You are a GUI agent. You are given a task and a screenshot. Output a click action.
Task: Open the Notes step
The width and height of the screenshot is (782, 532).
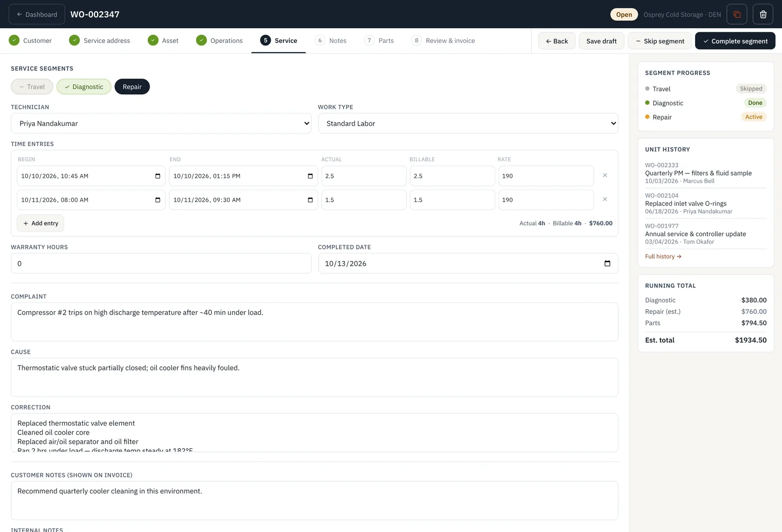pyautogui.click(x=331, y=41)
